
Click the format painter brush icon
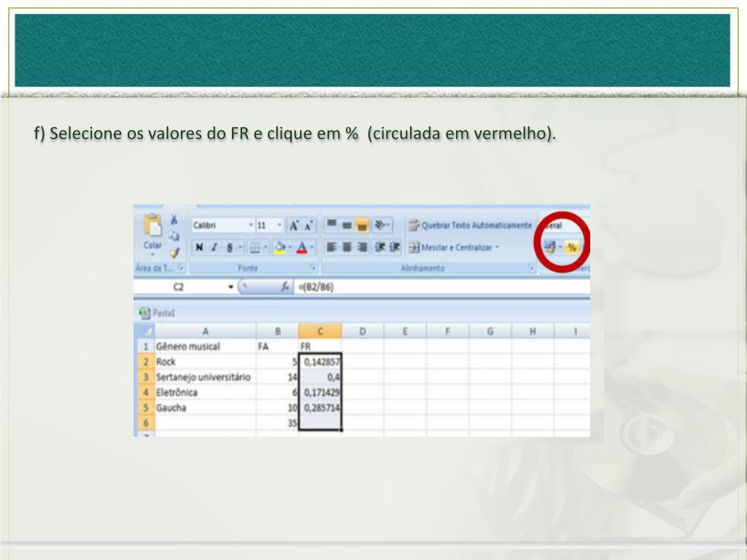[174, 252]
